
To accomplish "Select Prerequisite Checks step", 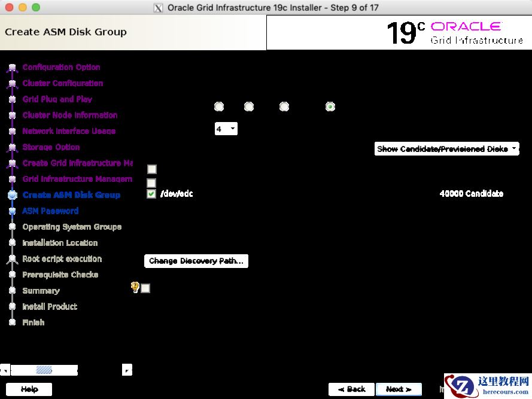I will pyautogui.click(x=60, y=275).
